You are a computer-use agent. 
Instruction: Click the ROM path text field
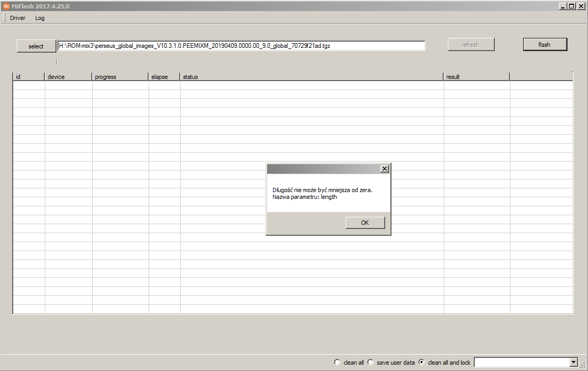[x=241, y=46]
